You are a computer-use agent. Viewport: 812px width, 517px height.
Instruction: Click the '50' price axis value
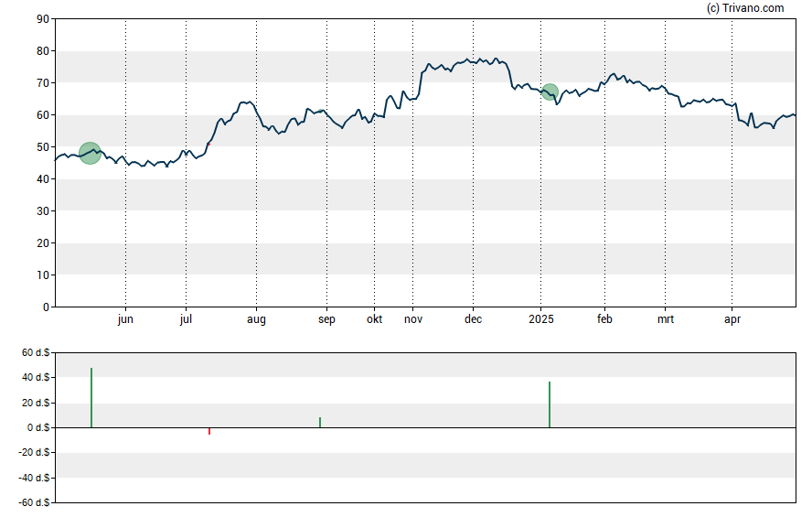(x=42, y=147)
